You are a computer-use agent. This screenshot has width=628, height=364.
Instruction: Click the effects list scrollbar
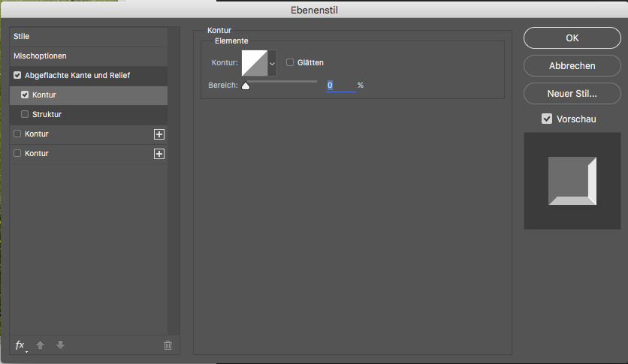click(174, 181)
